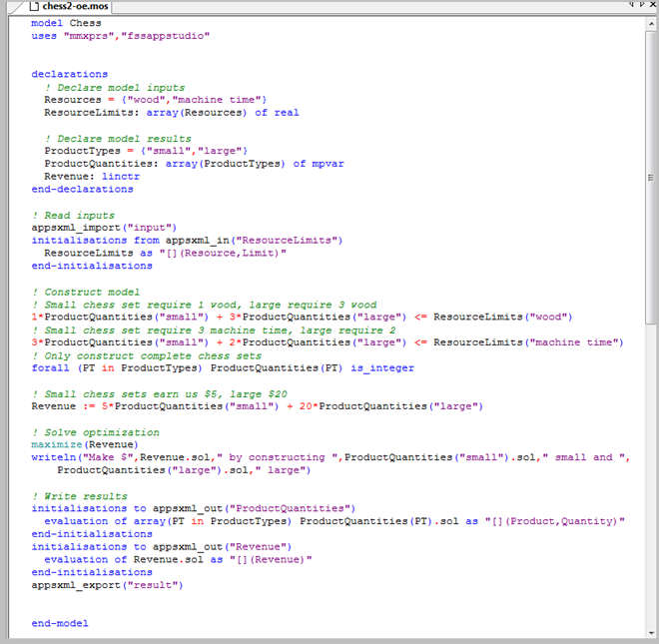Click the 'forall (PT in ProductTypes)' is_integer line

[x=223, y=368]
